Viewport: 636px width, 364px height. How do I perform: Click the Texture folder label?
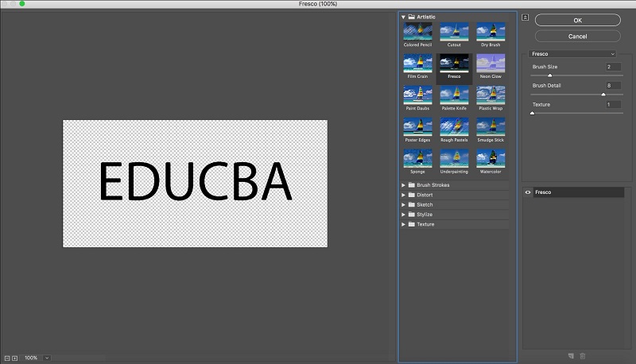(x=425, y=224)
